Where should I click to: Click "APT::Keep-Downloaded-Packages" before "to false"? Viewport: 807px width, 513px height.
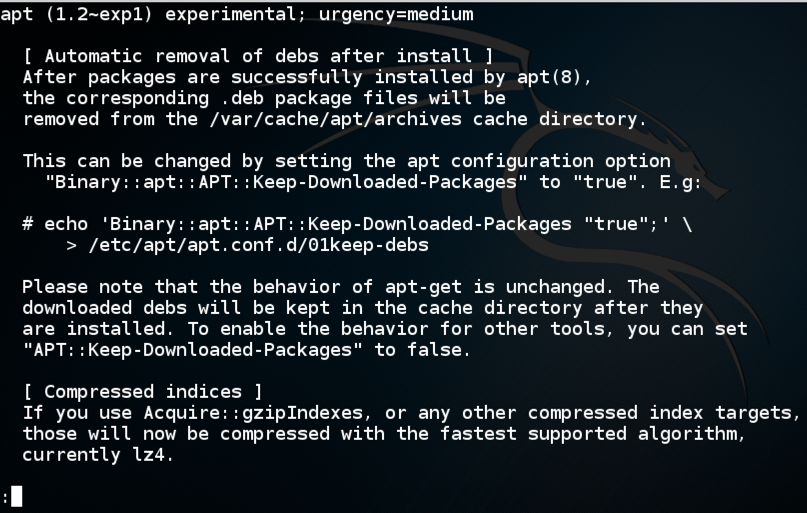(192, 350)
